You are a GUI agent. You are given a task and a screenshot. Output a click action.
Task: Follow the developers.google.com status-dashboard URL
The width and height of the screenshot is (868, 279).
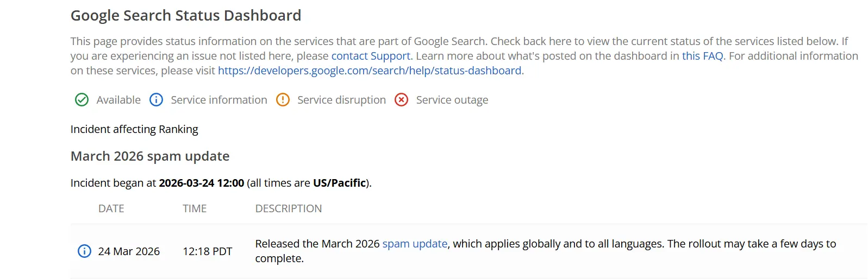[x=370, y=71]
